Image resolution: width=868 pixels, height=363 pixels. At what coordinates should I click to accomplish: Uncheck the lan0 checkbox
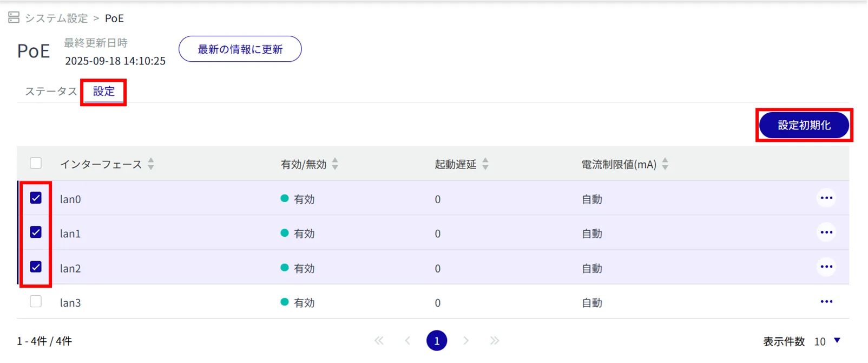tap(36, 198)
